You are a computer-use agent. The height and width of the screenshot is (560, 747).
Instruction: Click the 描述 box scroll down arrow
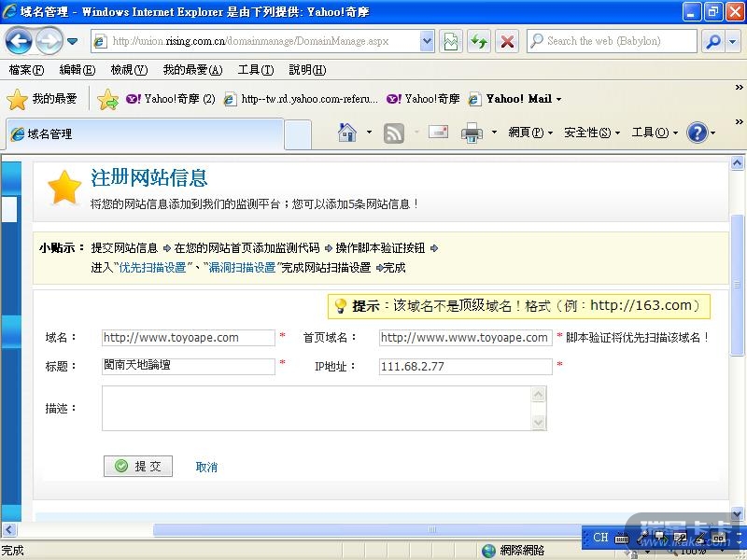coord(539,422)
